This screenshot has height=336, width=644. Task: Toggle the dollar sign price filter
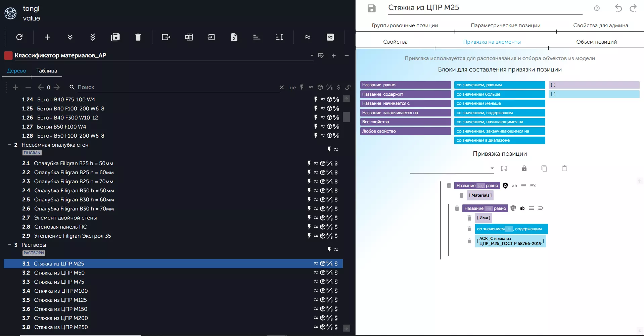tap(338, 88)
